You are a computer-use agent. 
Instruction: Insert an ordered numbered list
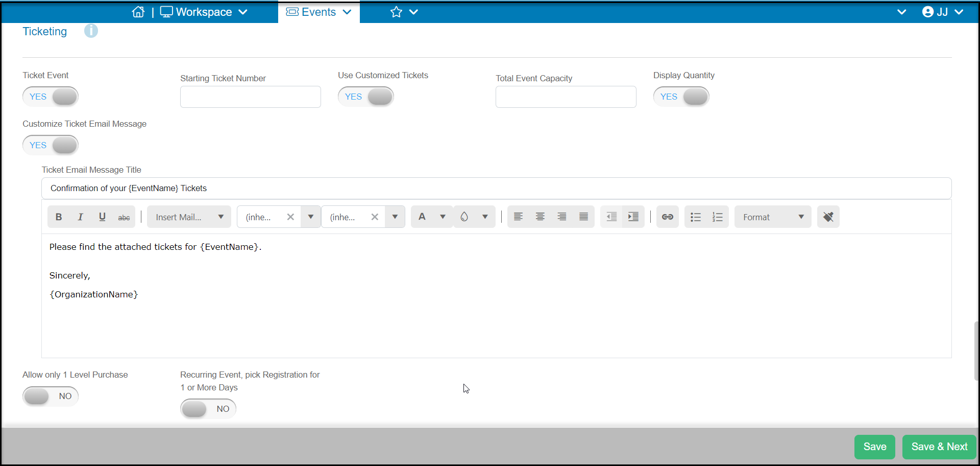(x=718, y=217)
